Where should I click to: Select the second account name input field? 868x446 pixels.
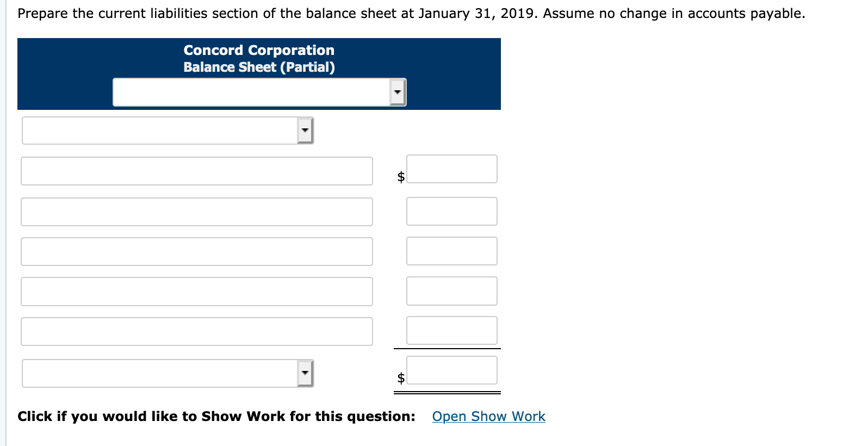tap(196, 212)
